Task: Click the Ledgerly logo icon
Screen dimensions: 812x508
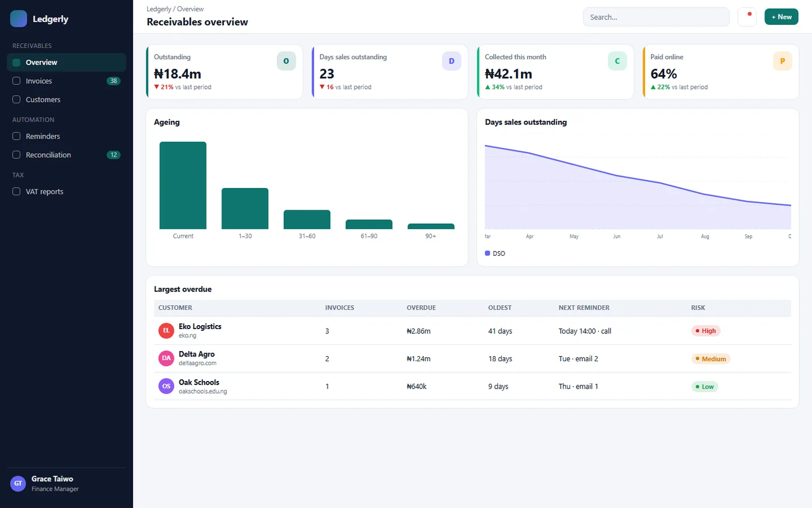Action: click(19, 19)
